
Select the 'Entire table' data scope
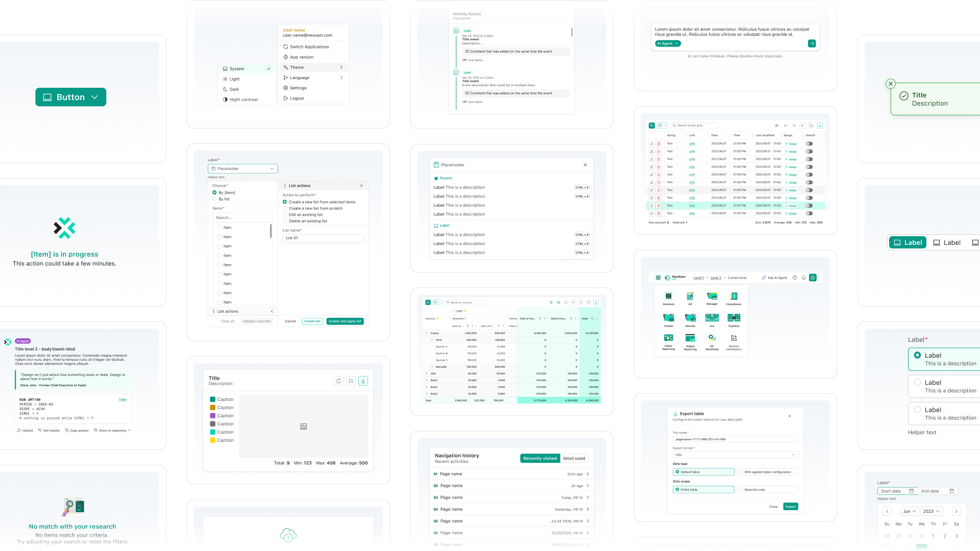(x=704, y=490)
